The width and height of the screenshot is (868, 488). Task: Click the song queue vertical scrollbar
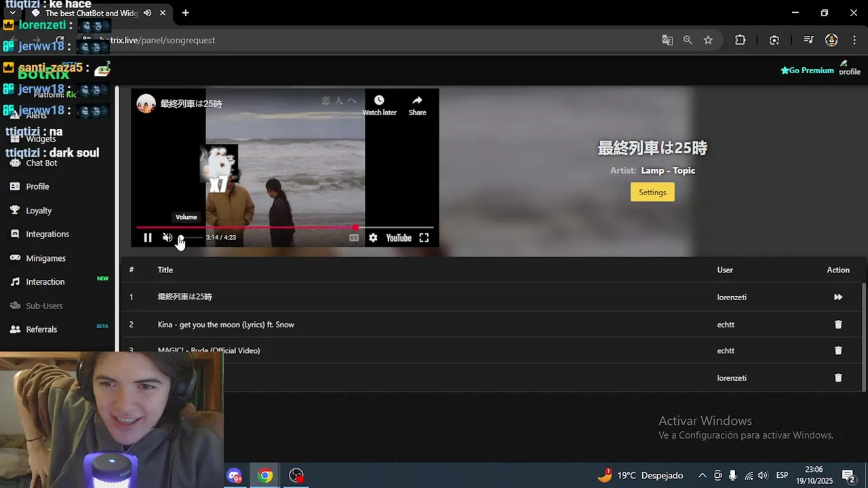tap(863, 337)
